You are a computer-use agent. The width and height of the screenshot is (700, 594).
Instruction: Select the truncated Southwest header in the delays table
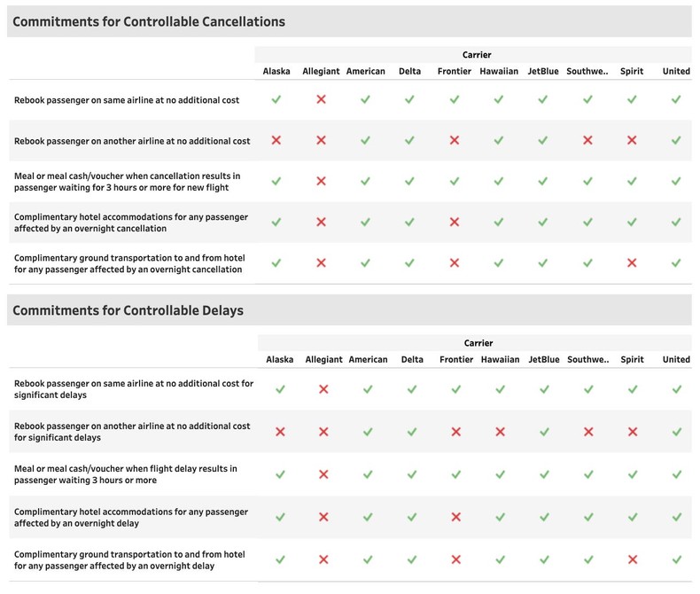(588, 359)
